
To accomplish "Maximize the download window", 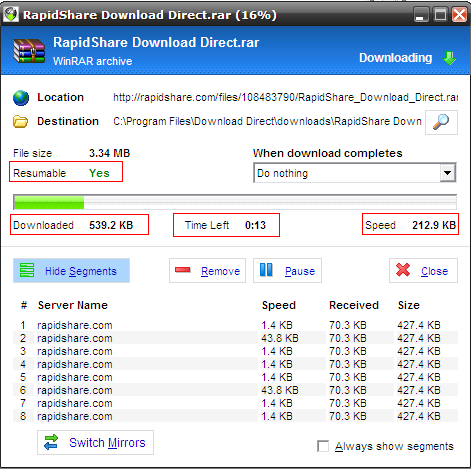I will click(440, 15).
